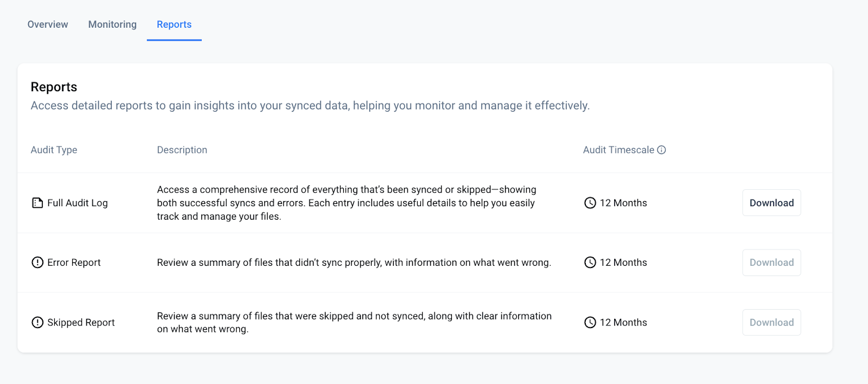Click the alert icon beside Skipped Report
This screenshot has height=384, width=868.
point(37,322)
